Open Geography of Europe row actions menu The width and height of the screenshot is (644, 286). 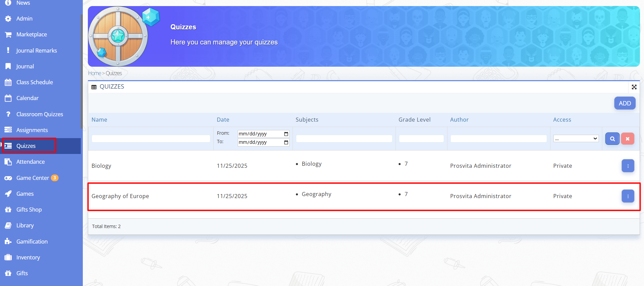(x=628, y=196)
